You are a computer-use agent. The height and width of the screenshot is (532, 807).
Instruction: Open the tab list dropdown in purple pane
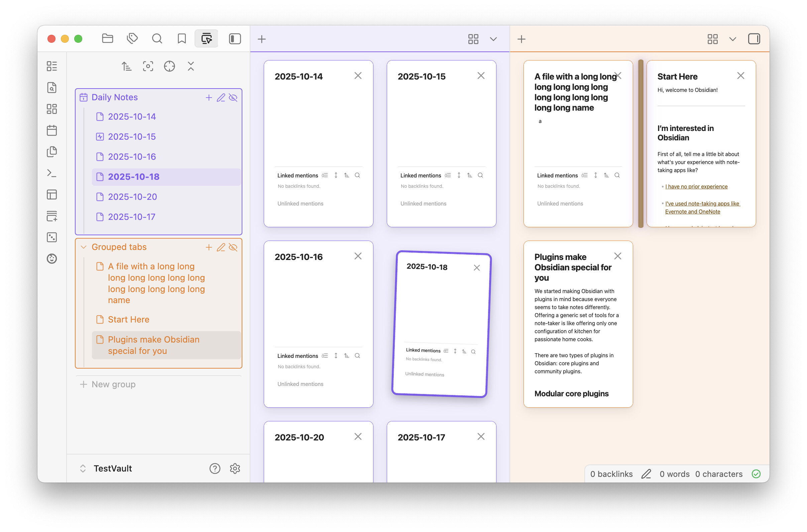pos(493,39)
